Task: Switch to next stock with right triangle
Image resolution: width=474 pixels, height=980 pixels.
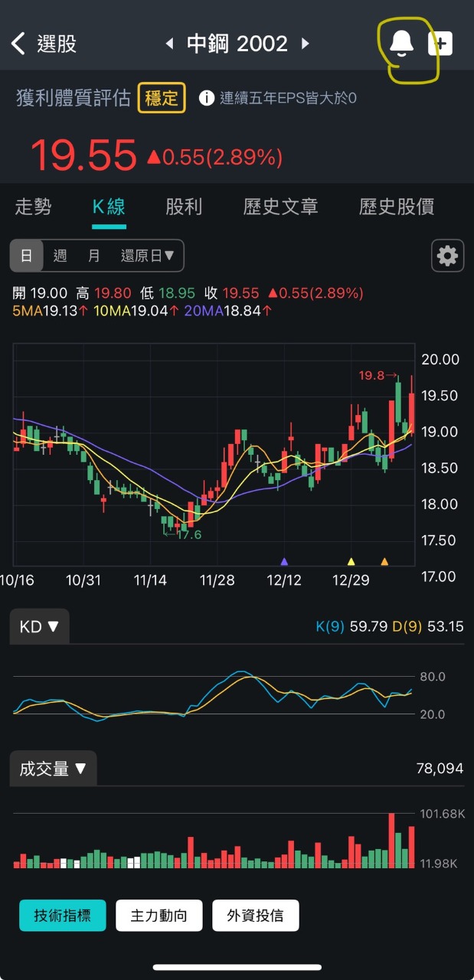Action: (306, 44)
